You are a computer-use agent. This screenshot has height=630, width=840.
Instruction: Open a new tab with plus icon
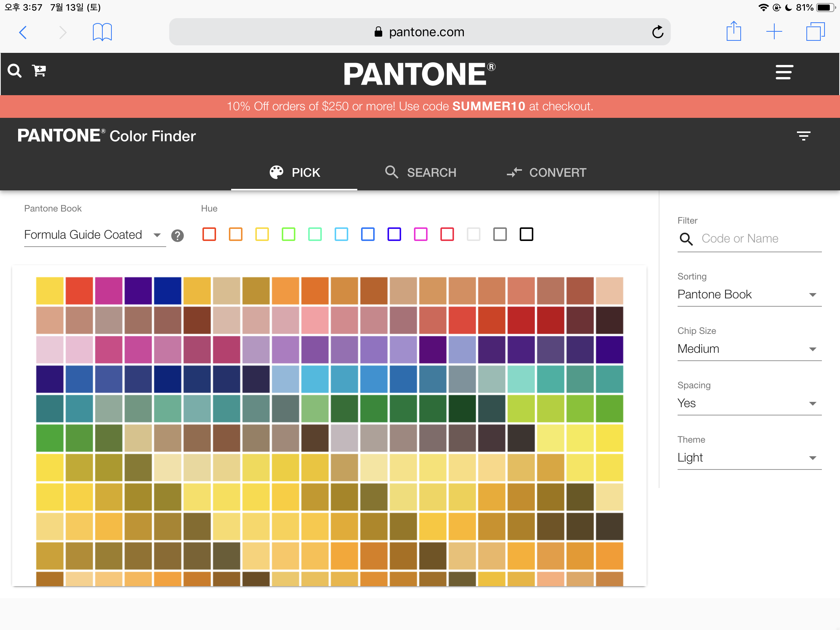(774, 31)
